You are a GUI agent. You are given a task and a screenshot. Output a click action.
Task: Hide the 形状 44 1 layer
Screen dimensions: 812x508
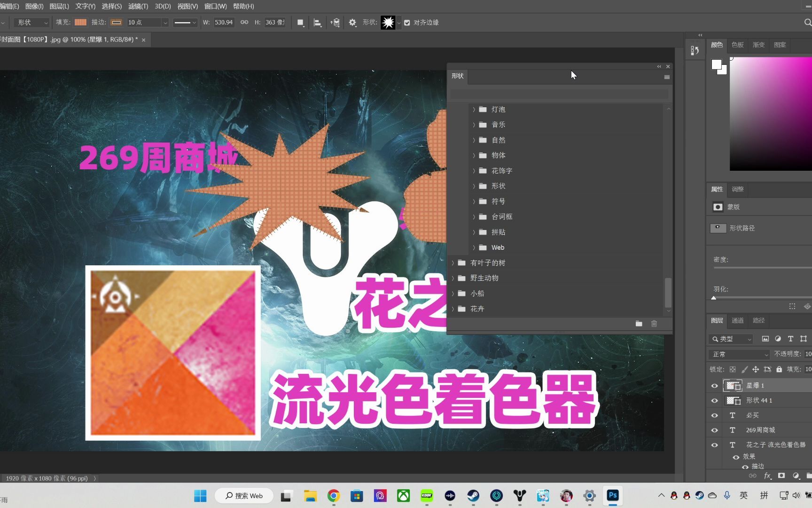point(715,401)
